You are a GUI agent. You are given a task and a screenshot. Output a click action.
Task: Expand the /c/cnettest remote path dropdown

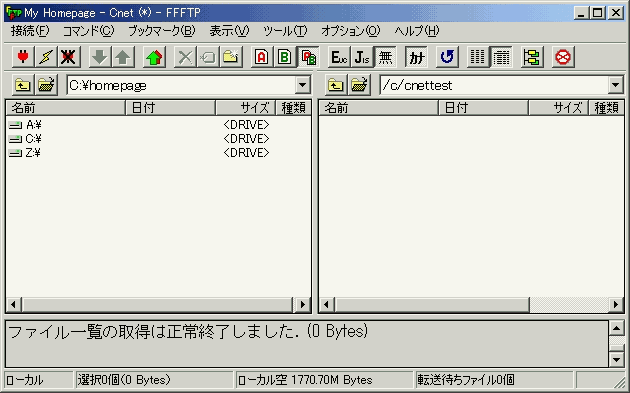[615, 85]
